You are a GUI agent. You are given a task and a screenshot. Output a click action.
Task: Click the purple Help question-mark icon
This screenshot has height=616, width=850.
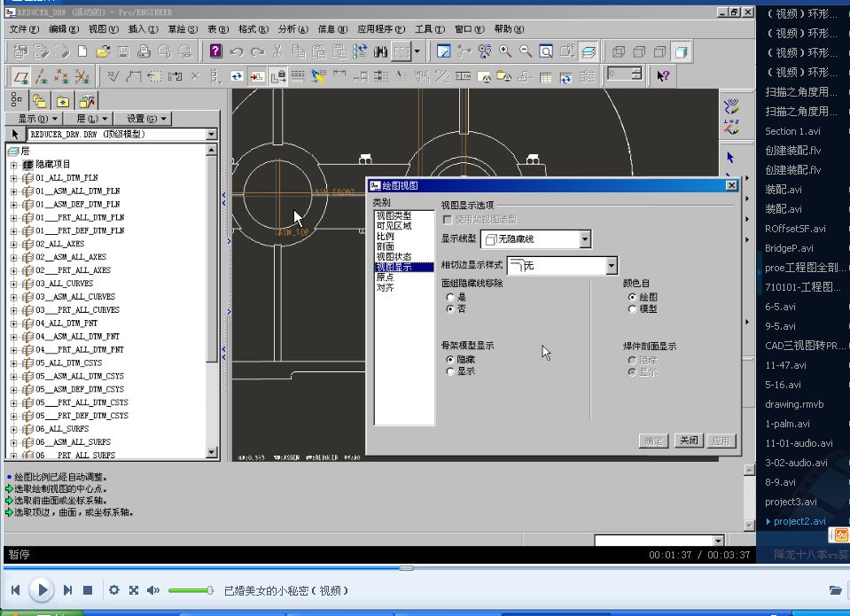click(x=215, y=51)
